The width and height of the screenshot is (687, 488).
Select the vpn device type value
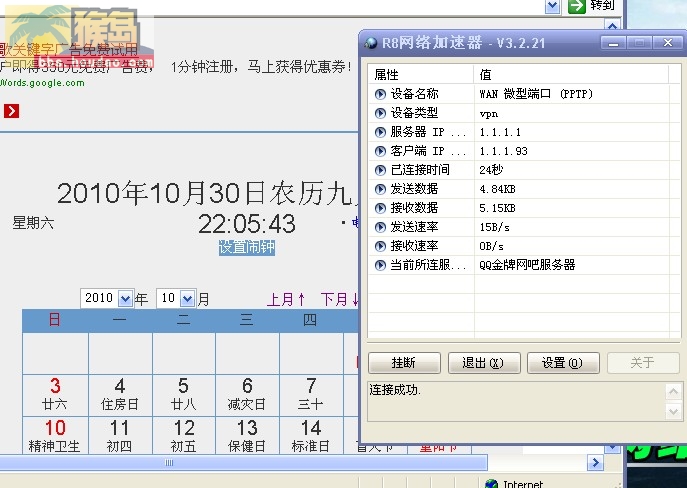pyautogui.click(x=489, y=113)
